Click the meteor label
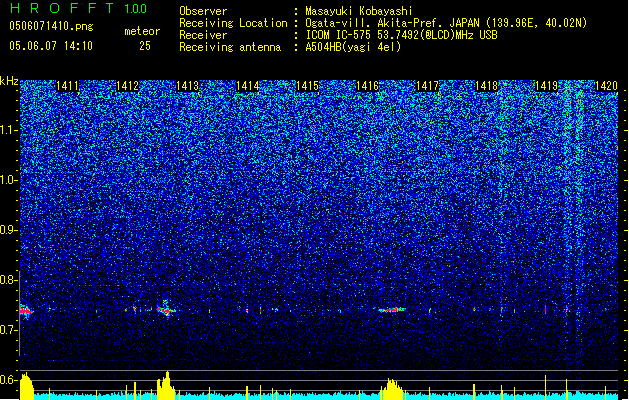Image resolution: width=629 pixels, height=400 pixels. click(142, 31)
